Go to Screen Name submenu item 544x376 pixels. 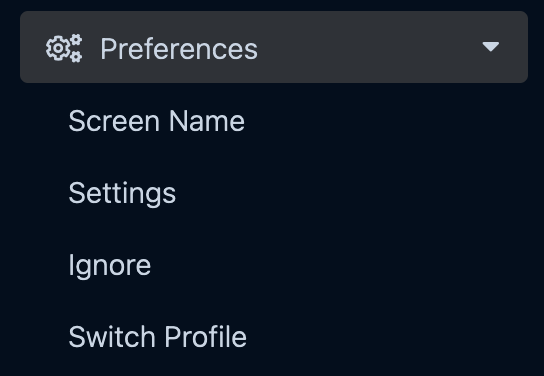(x=156, y=121)
